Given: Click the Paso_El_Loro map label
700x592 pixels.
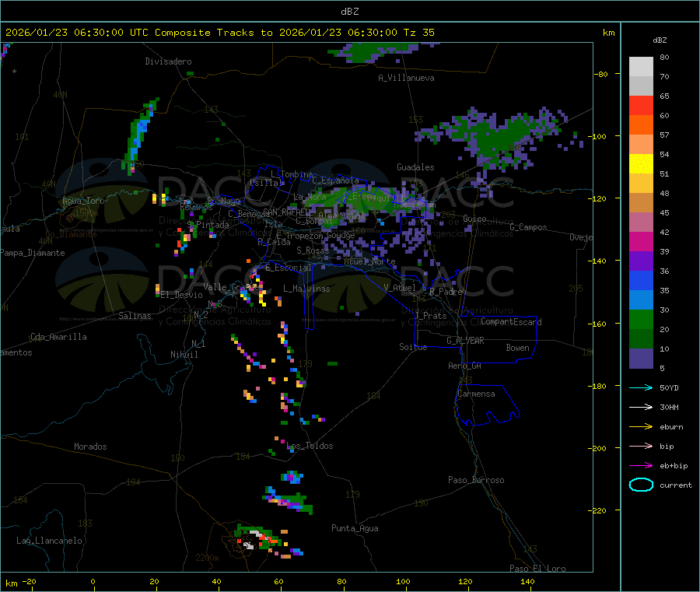Looking at the screenshot, I should pos(537,569).
